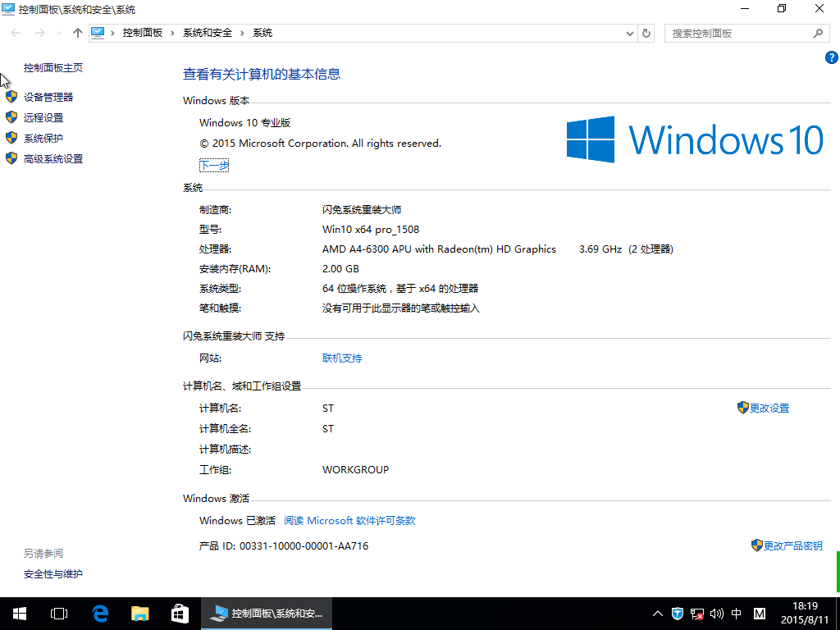840x630 pixels.
Task: Click the shield icon beside 系统保护
Action: 11,138
